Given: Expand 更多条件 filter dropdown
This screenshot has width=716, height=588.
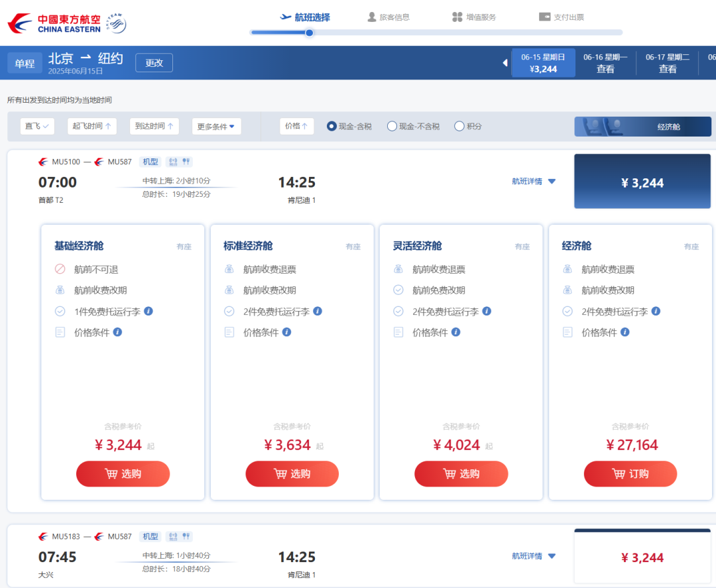Looking at the screenshot, I should tap(216, 126).
